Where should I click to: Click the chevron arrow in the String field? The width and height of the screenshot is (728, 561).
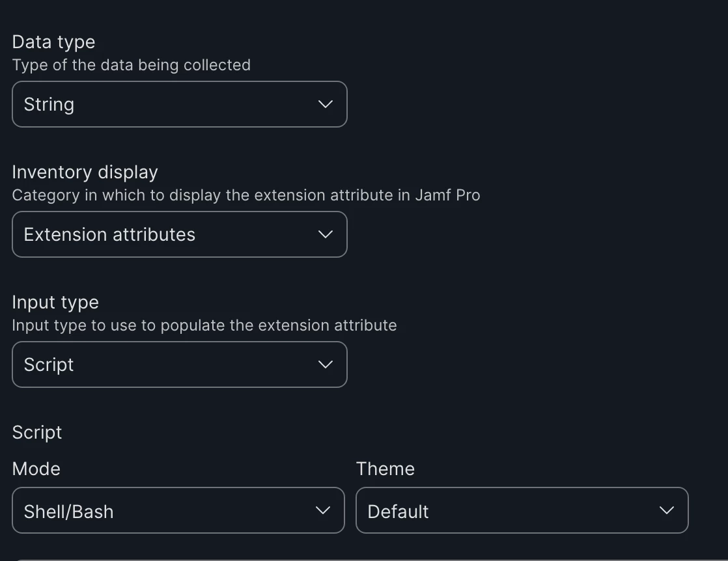pos(326,104)
